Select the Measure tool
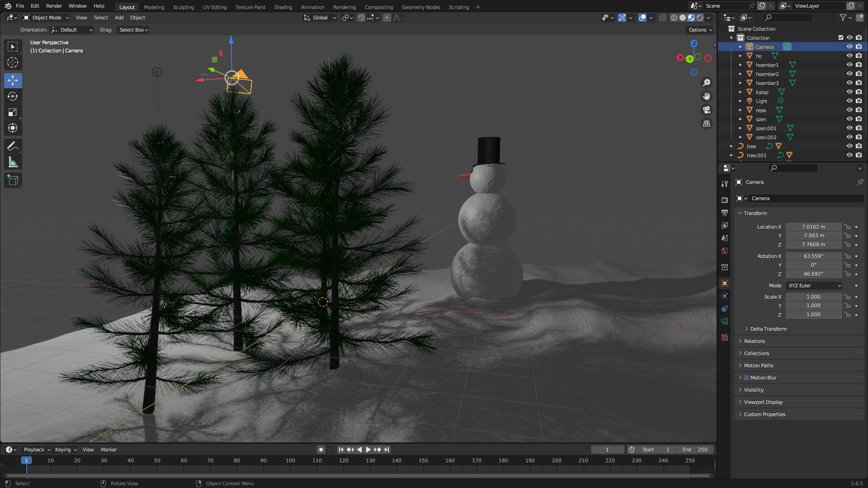 [x=13, y=162]
